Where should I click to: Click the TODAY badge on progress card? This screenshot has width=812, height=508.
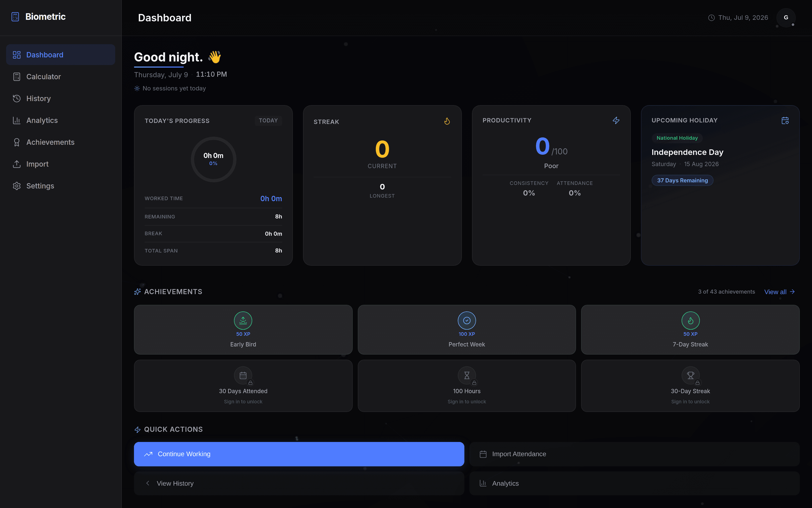268,120
